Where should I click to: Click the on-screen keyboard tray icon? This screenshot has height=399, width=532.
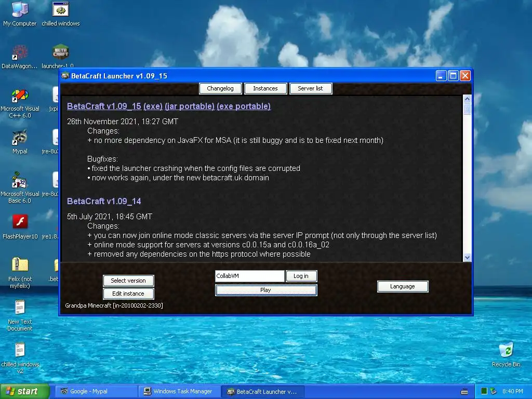[464, 392]
